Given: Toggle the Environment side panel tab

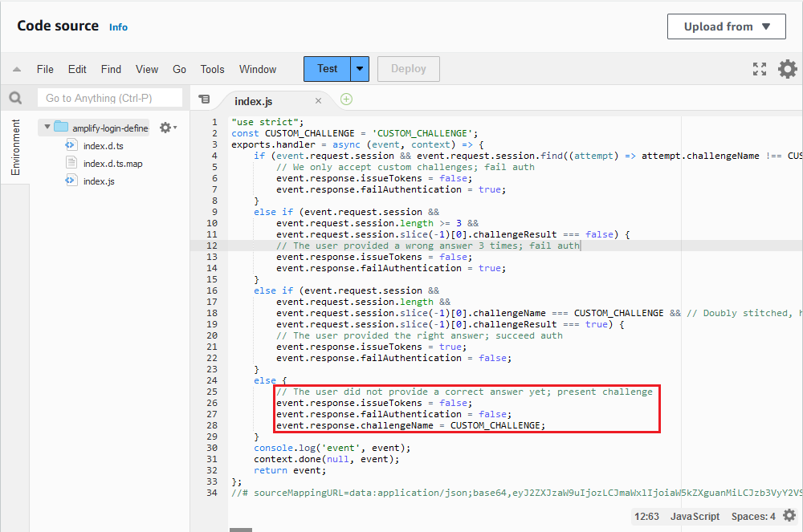Looking at the screenshot, I should click(x=15, y=148).
